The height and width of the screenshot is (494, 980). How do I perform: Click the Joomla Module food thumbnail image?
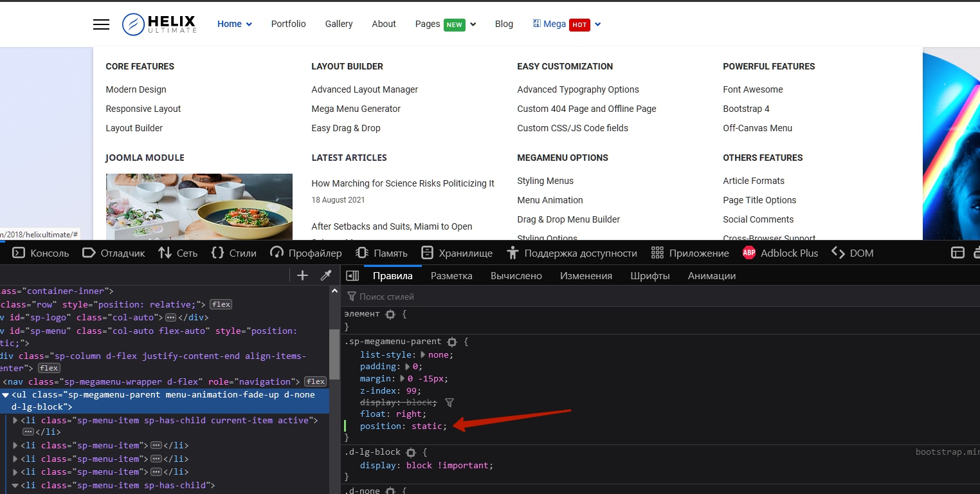199,206
